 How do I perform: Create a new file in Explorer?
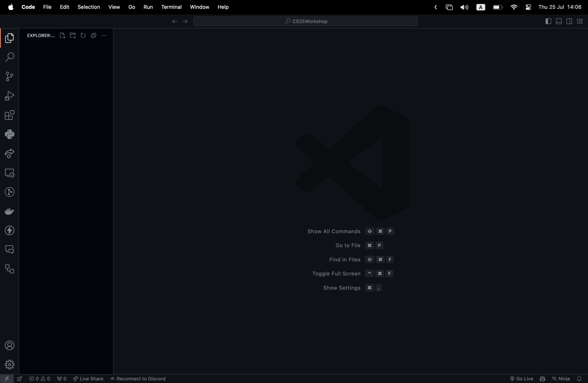pos(62,35)
